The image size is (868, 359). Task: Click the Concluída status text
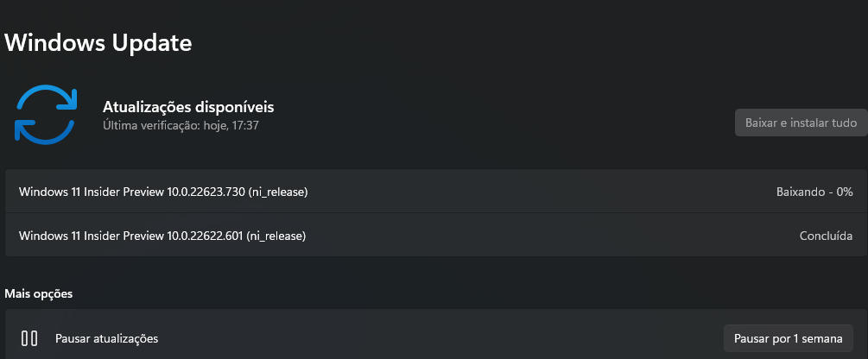point(826,236)
